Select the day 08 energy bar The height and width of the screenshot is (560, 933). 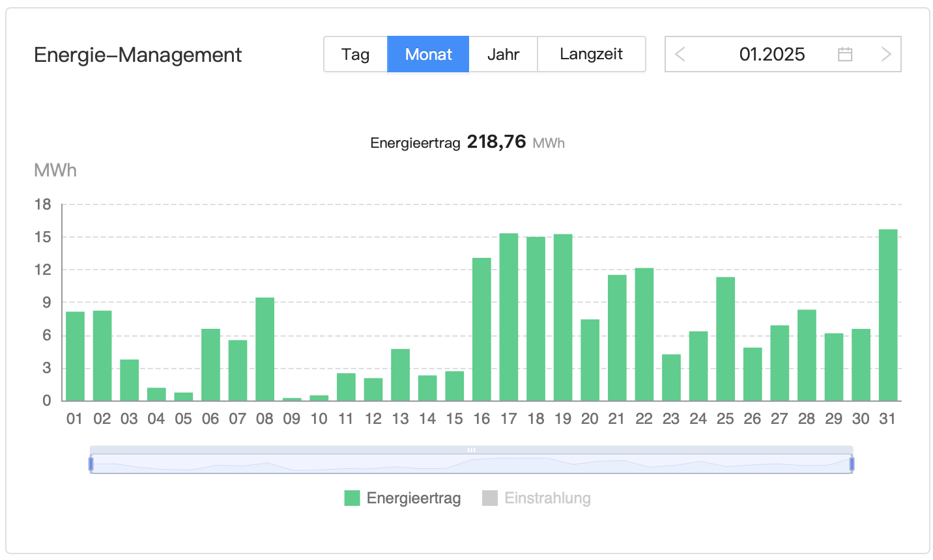pyautogui.click(x=265, y=349)
